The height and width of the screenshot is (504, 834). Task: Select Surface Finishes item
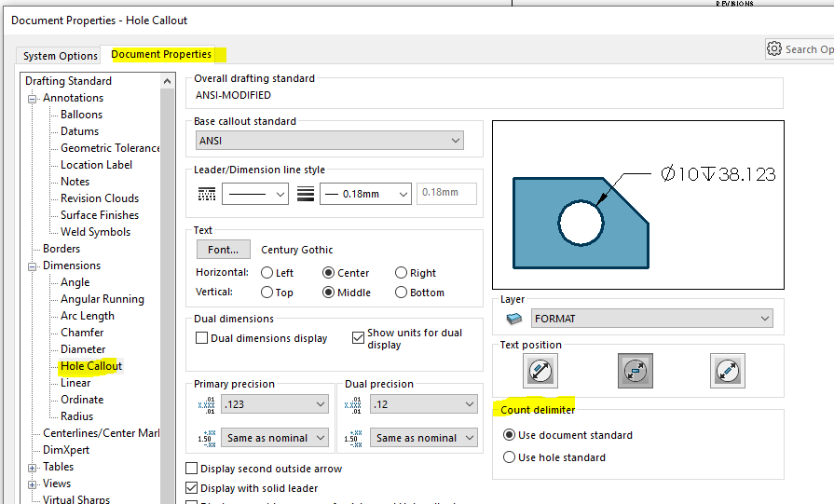click(100, 215)
